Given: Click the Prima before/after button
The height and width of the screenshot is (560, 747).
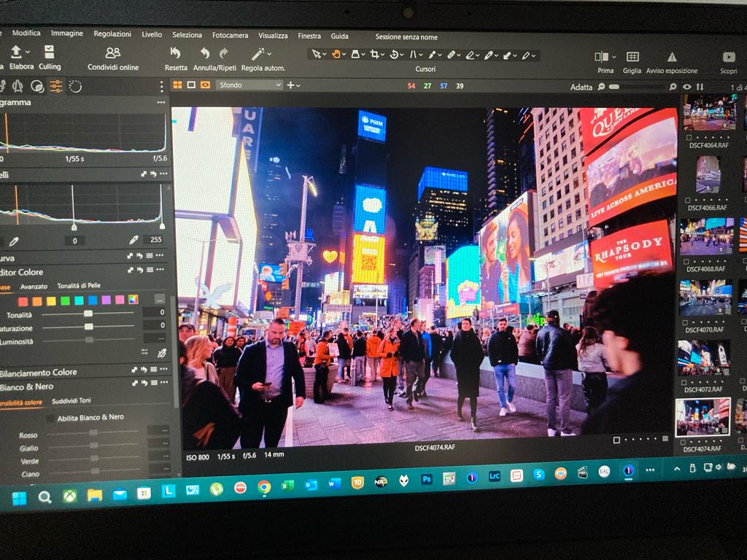Looking at the screenshot, I should pyautogui.click(x=601, y=57).
